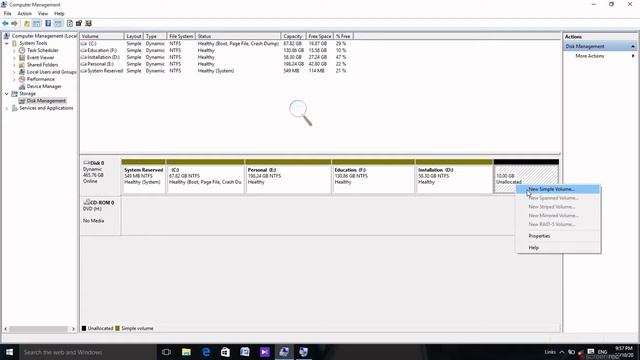This screenshot has width=640, height=360.
Task: Click the CD-ROM 0 label panel
Action: point(100,216)
